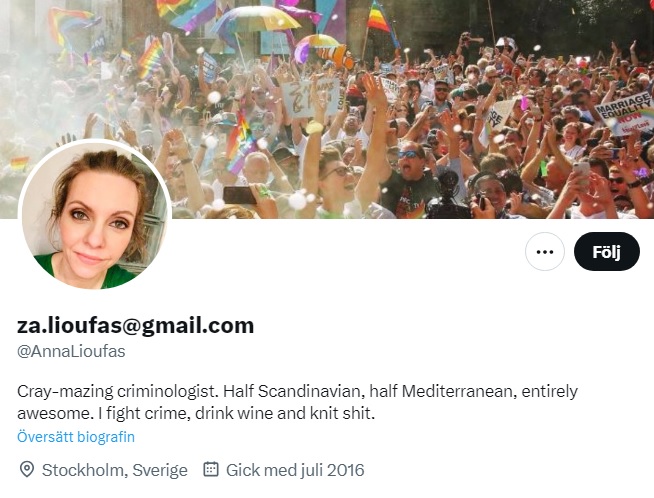
Task: Click the rainbow umbrella in header photo
Action: pos(256,20)
